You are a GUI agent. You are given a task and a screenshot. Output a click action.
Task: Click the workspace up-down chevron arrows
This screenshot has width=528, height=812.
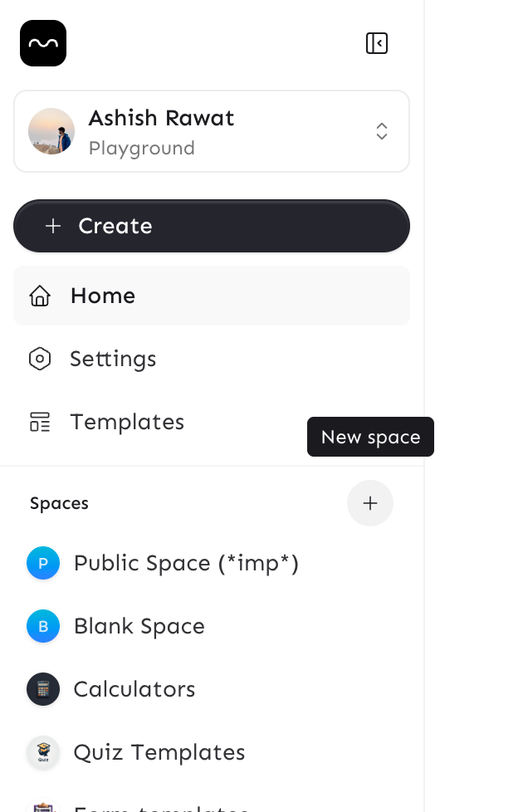click(382, 131)
